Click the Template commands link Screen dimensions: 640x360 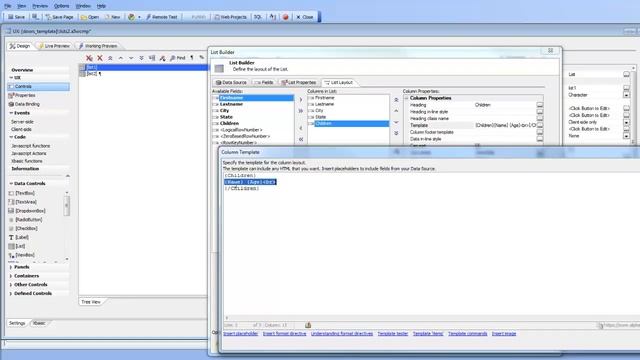[x=468, y=333]
